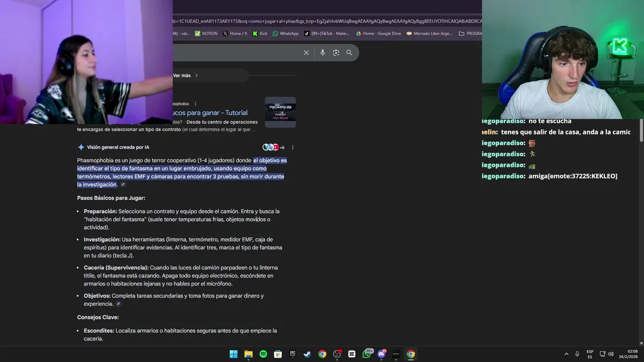Viewport: 644px width, 362px height.
Task: Open AI overview more options menu
Action: pyautogui.click(x=292, y=147)
